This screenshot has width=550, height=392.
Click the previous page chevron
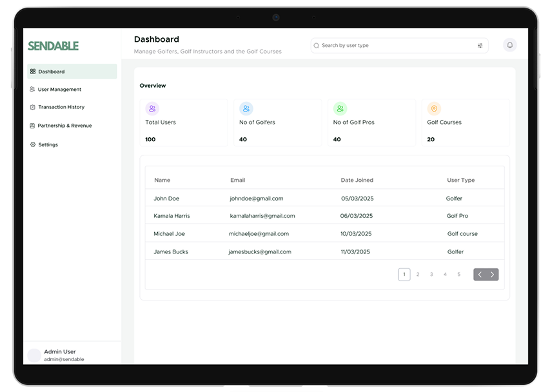[480, 274]
